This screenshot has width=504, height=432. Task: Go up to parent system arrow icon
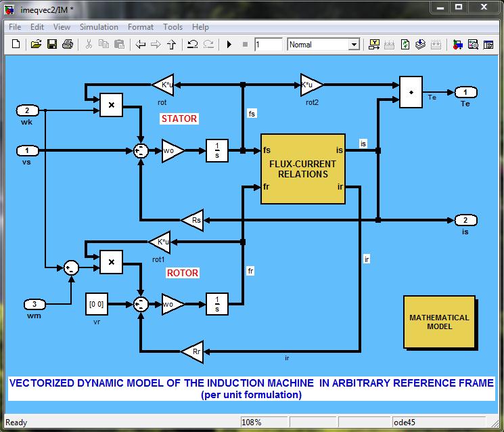click(x=172, y=44)
